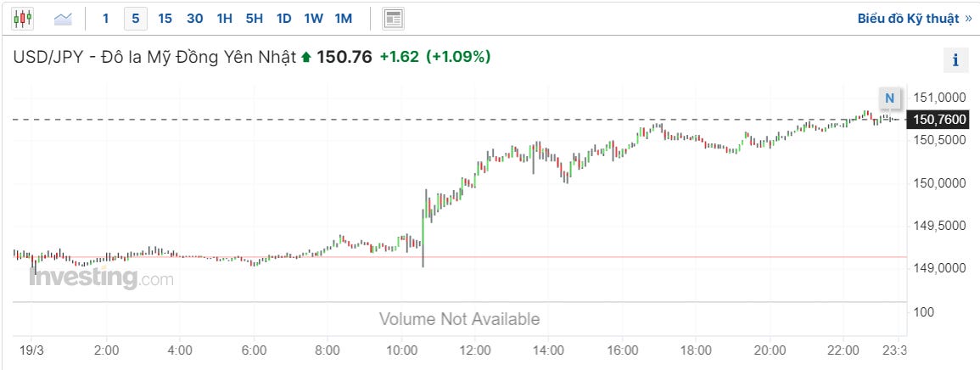Choose the 5H chart interval
Viewport: 980px width, 370px height.
pyautogui.click(x=254, y=18)
